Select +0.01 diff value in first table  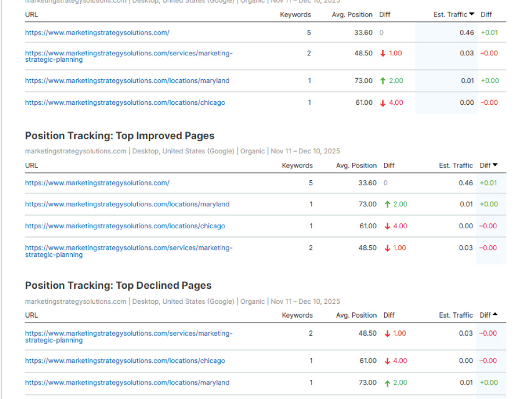489,32
